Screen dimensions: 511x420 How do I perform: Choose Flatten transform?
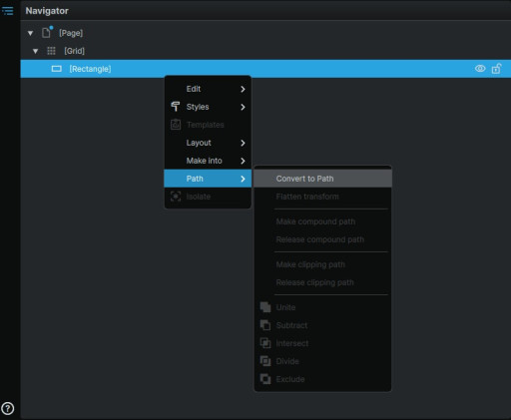pyautogui.click(x=322, y=197)
